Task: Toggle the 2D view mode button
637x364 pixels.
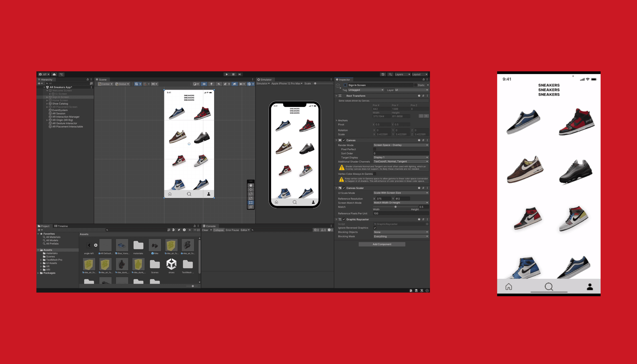Action: 204,84
